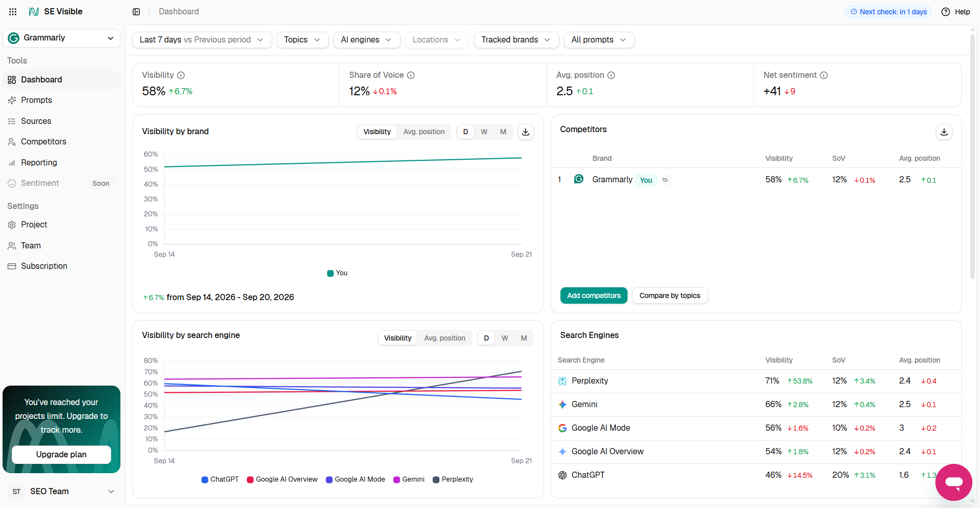Go to Prompts in the sidebar
The width and height of the screenshot is (980, 508).
tap(61, 100)
